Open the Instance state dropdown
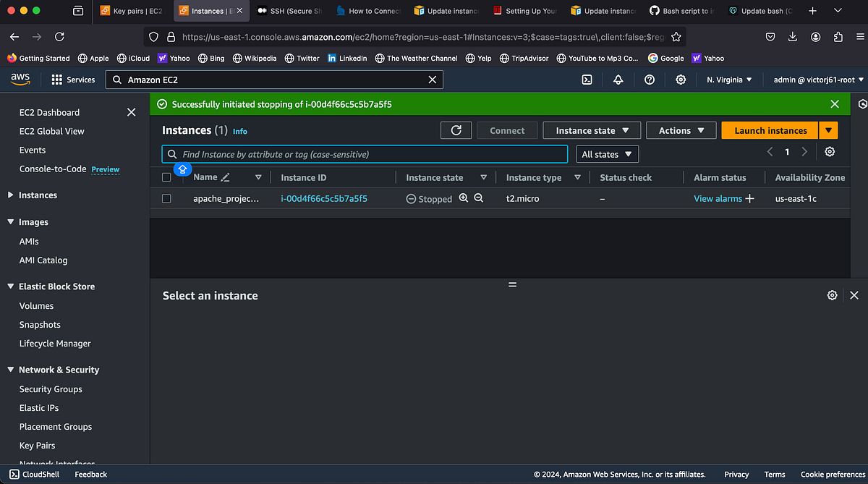 pos(592,130)
